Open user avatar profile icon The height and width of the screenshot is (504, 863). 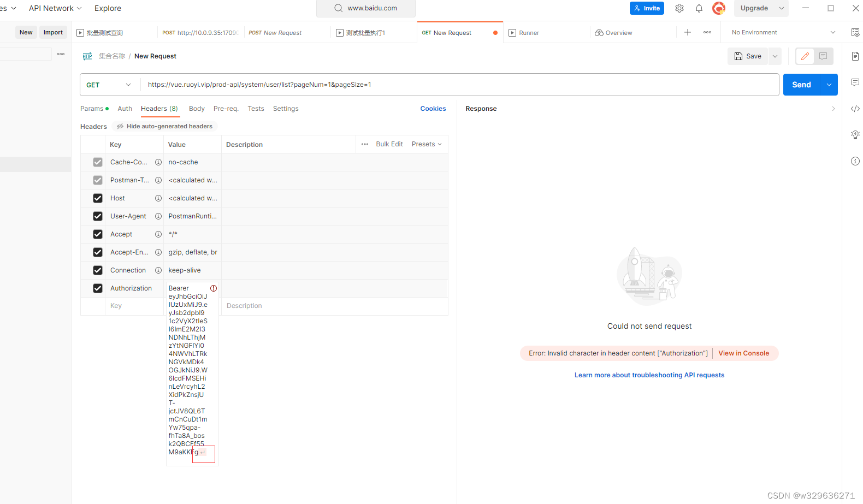(x=719, y=8)
